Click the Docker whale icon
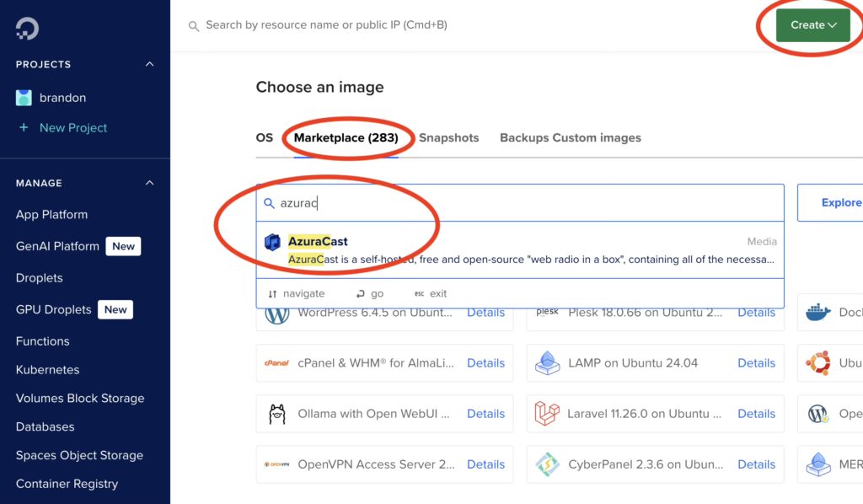 tap(817, 312)
